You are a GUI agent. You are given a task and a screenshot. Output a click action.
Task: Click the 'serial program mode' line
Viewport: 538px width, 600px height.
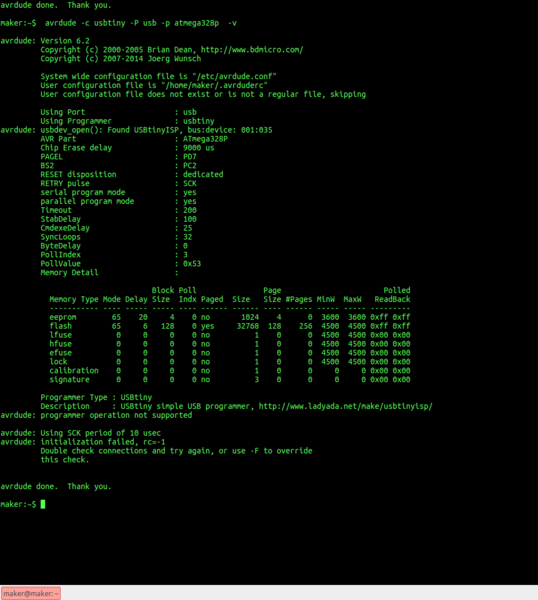pos(119,192)
